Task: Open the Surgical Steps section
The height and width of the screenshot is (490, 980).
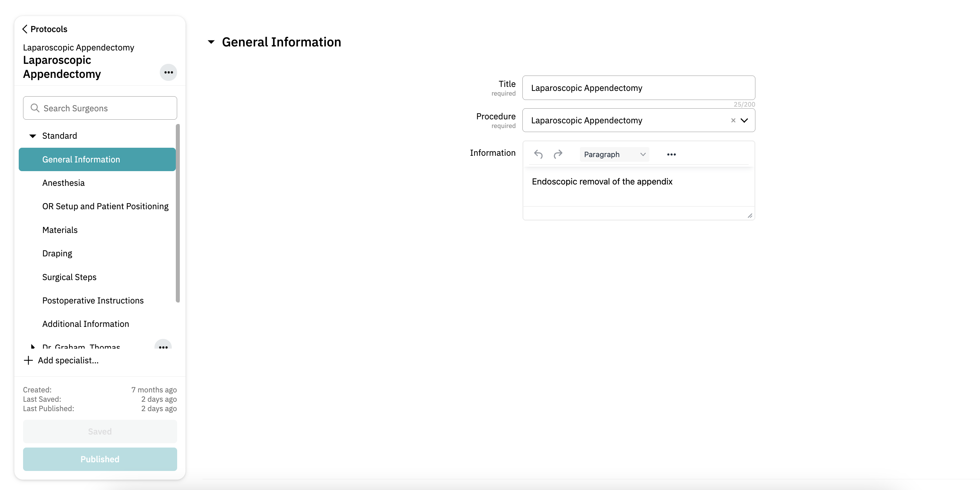Action: coord(69,277)
